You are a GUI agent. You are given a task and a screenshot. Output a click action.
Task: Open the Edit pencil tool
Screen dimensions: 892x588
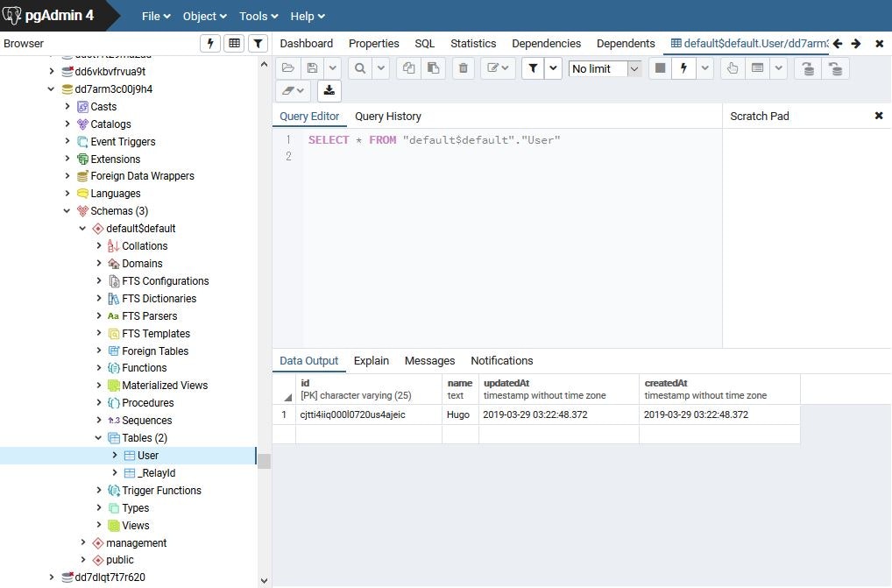click(x=498, y=68)
